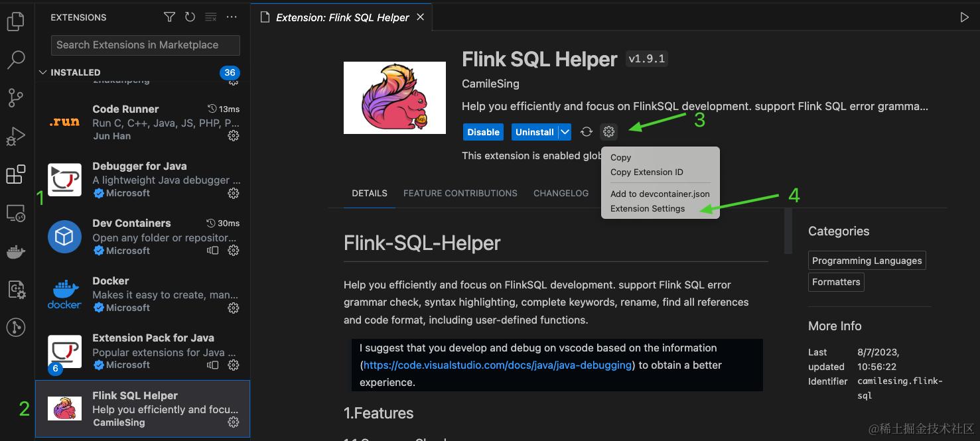980x441 pixels.
Task: Open the Uninstall dropdown arrow
Action: coord(565,132)
